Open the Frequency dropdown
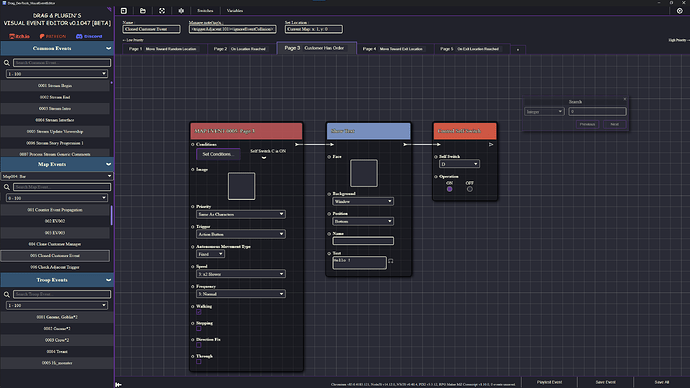Viewport: 690px width, 388px height. coord(241,294)
